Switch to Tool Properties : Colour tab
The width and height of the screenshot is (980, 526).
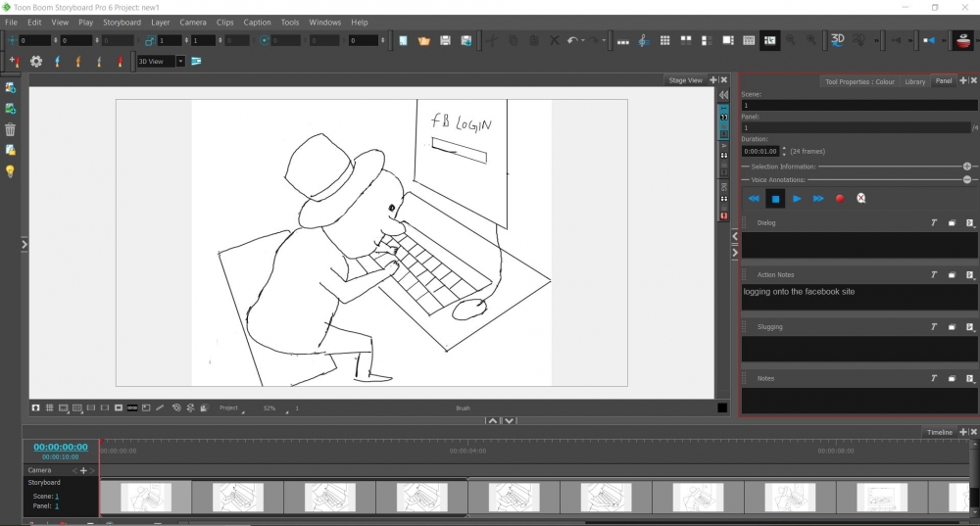point(859,81)
